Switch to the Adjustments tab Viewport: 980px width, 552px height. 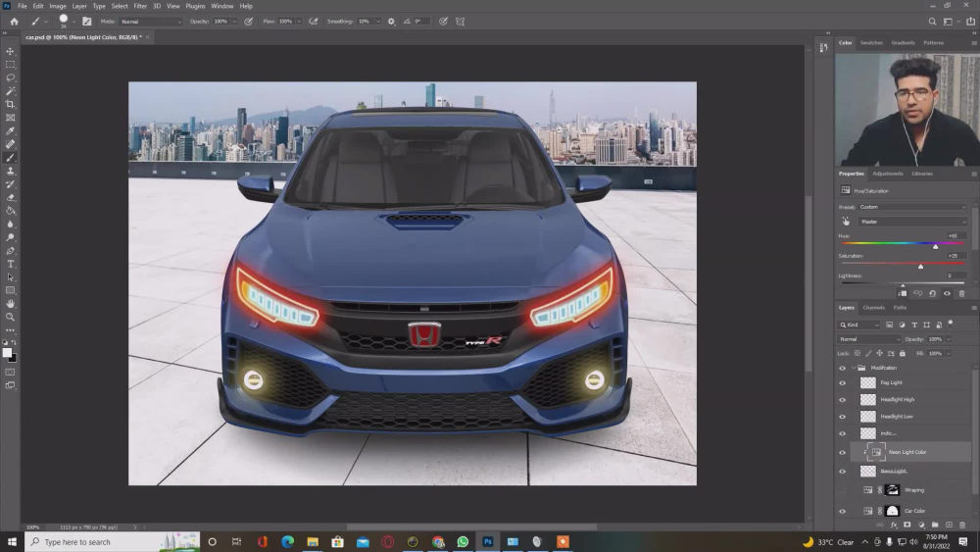tap(888, 174)
